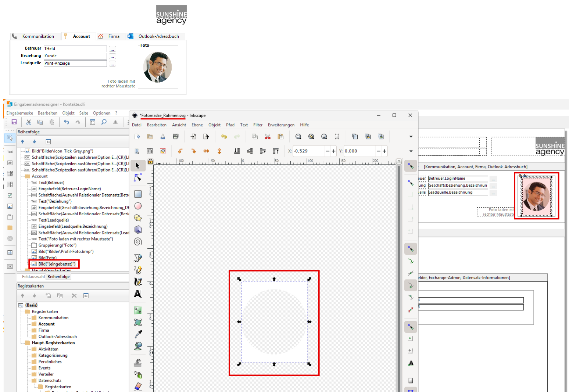The image size is (569, 392).
Task: Switch to the Firma tab
Action: tap(114, 36)
